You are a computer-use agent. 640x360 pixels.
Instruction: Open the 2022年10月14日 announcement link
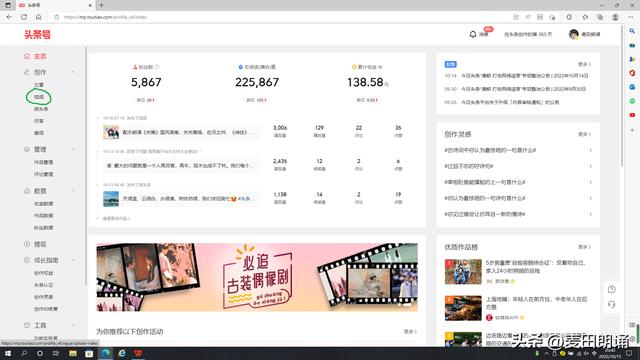click(x=524, y=76)
